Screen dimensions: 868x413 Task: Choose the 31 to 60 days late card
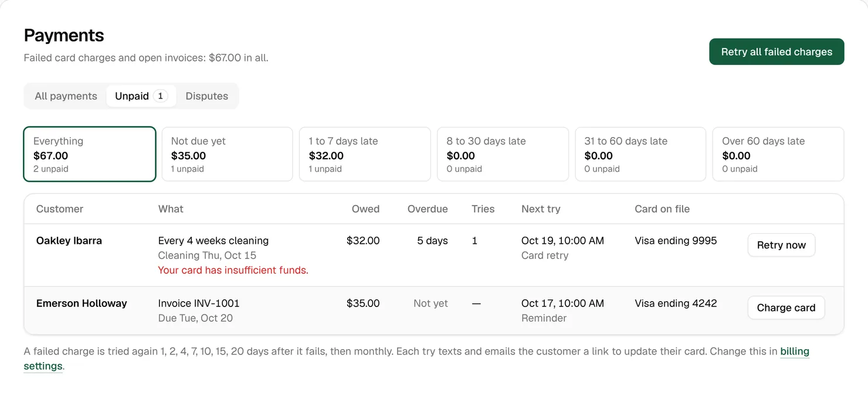640,154
